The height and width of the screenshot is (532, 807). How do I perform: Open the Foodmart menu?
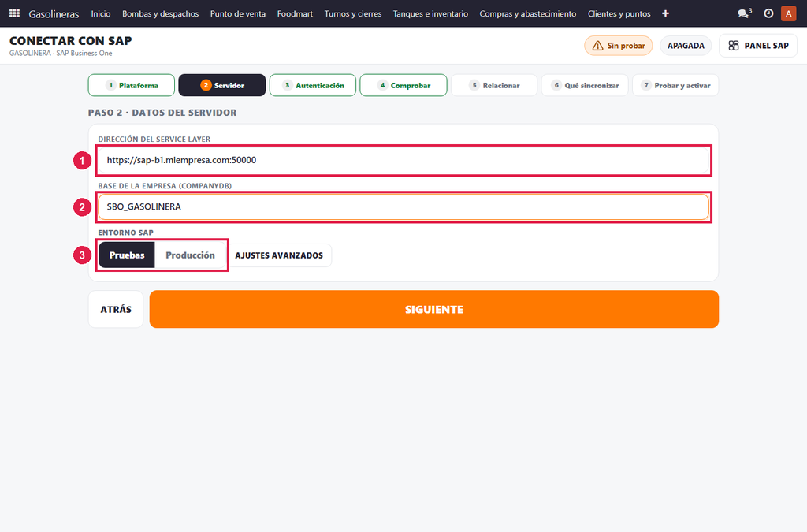coord(295,14)
